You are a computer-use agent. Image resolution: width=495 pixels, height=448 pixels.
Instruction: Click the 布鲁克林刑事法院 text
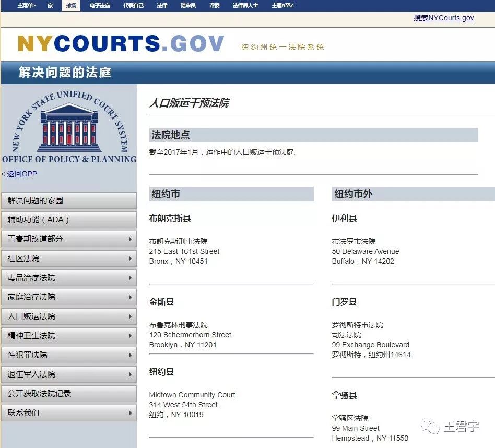point(179,325)
